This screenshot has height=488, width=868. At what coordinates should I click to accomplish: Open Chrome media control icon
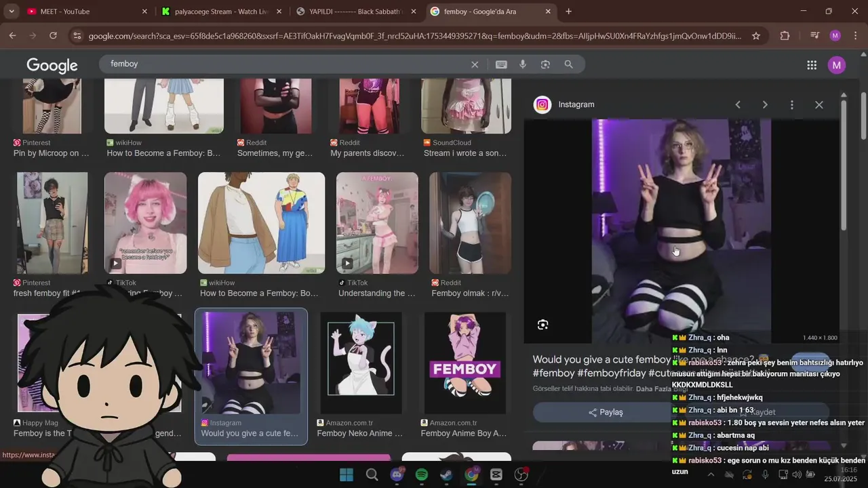[815, 36]
